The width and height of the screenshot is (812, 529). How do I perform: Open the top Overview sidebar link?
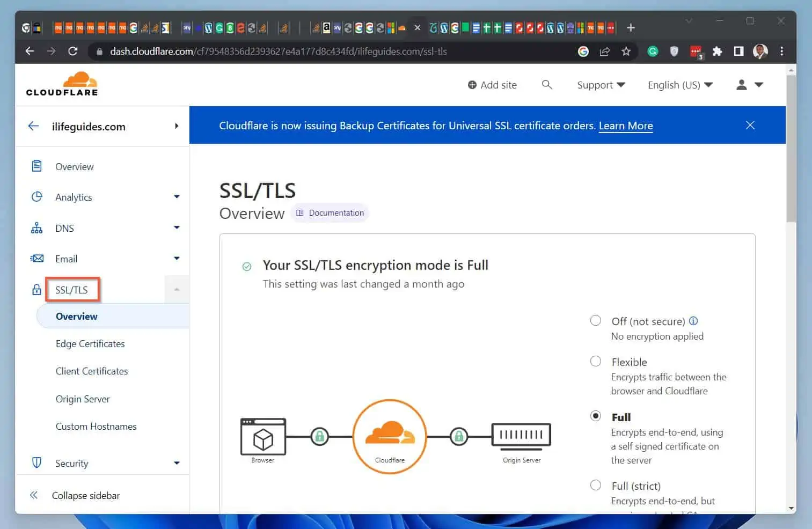(x=75, y=167)
